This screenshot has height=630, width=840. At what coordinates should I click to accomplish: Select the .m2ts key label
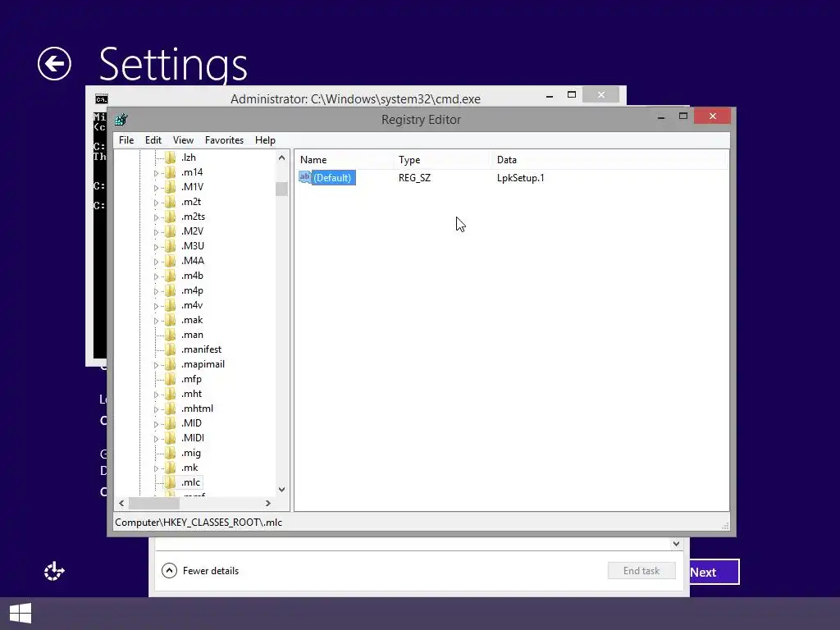coord(193,217)
